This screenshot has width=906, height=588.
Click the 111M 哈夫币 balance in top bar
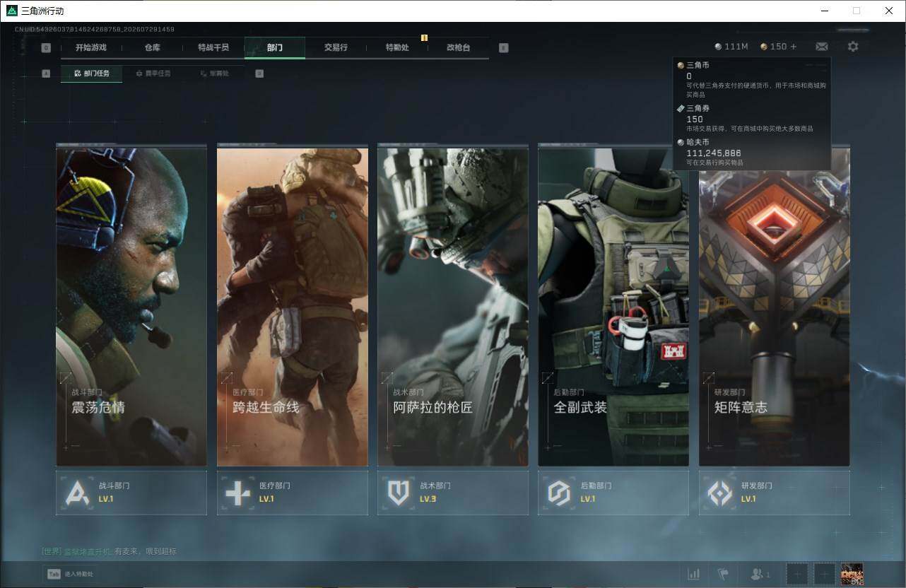coord(731,47)
